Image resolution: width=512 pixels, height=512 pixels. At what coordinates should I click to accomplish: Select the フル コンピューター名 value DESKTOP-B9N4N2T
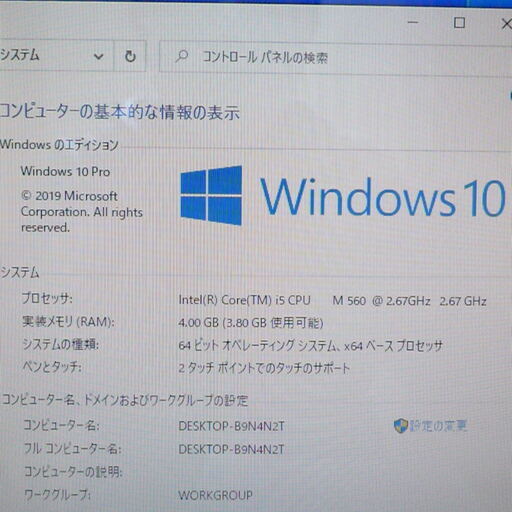(231, 449)
